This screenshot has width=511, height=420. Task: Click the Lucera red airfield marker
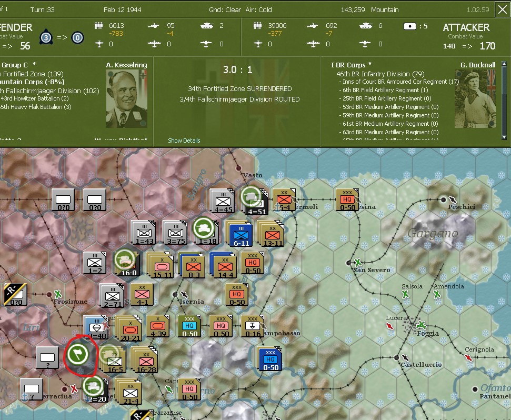(389, 326)
